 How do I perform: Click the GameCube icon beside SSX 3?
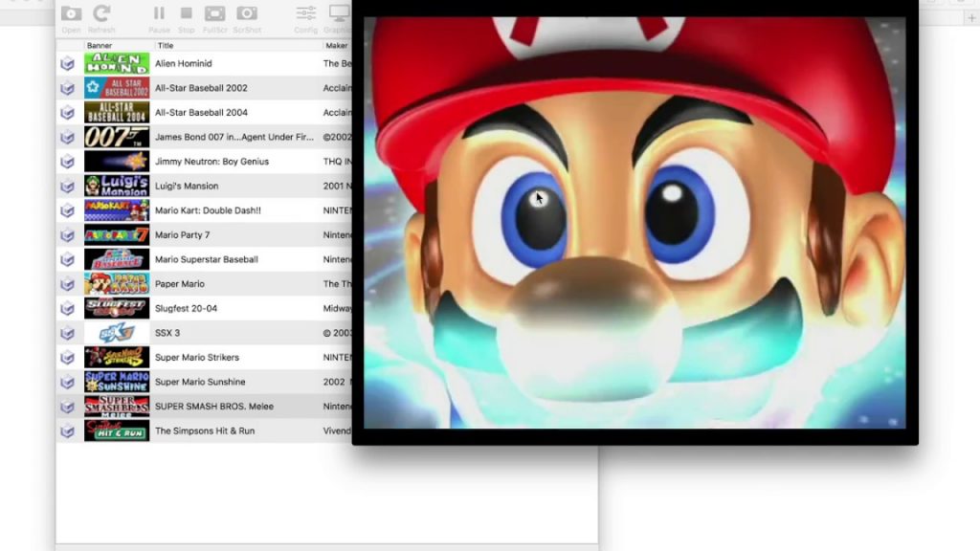(67, 332)
